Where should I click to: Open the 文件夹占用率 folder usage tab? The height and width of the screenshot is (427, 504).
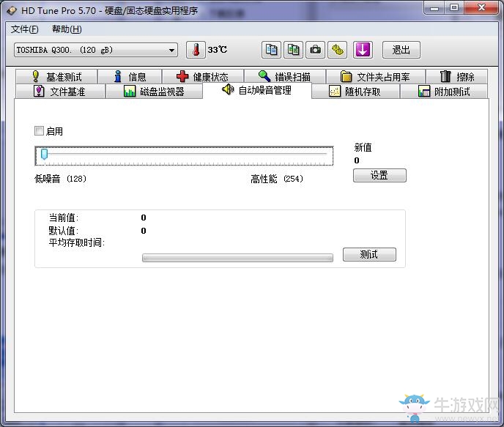pos(375,77)
